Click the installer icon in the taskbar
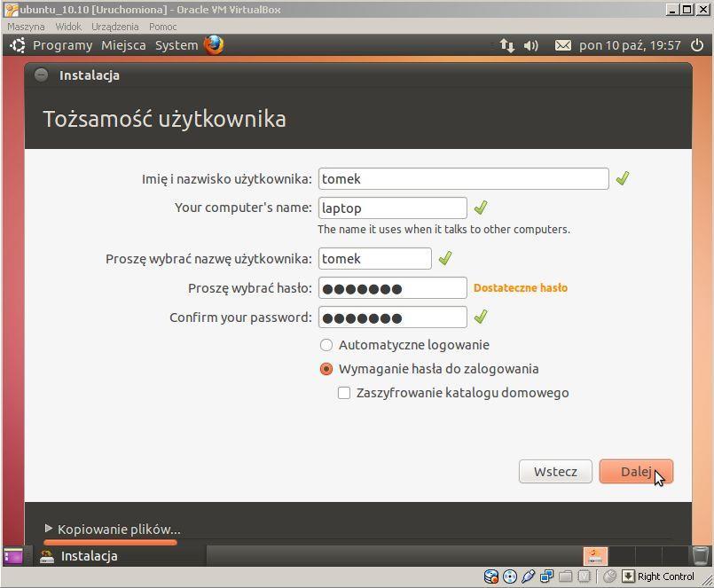The height and width of the screenshot is (588, 714). [x=46, y=556]
